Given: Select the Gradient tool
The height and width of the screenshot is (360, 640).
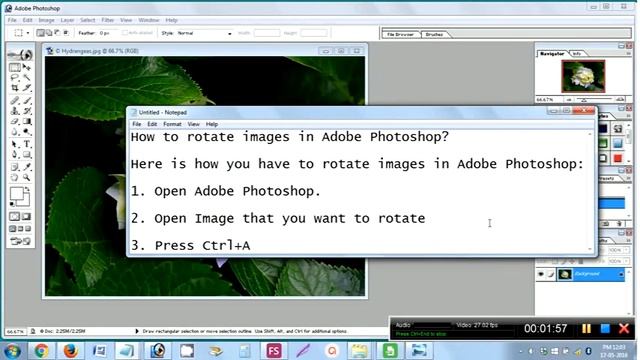Looking at the screenshot, I should 27,121.
